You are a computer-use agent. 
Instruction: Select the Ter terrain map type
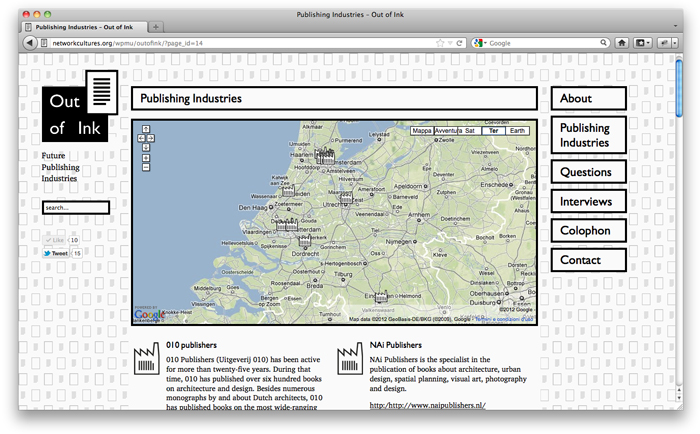tap(492, 131)
